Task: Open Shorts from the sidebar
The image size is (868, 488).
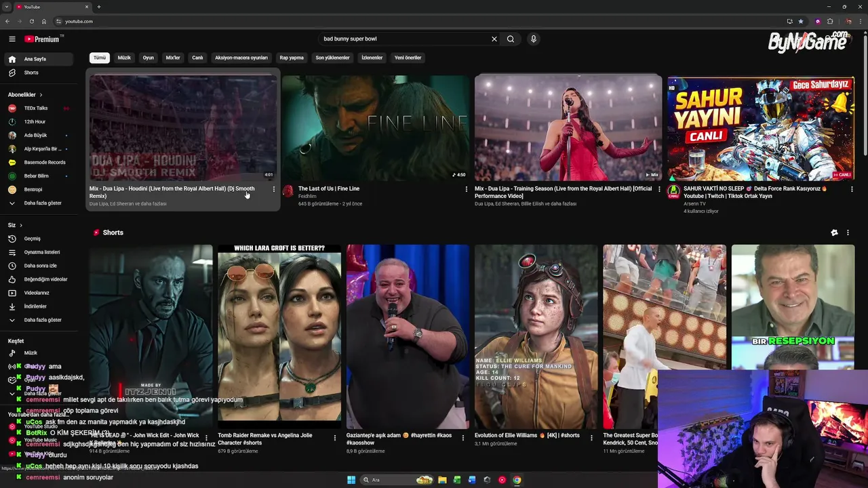Action: pos(38,73)
